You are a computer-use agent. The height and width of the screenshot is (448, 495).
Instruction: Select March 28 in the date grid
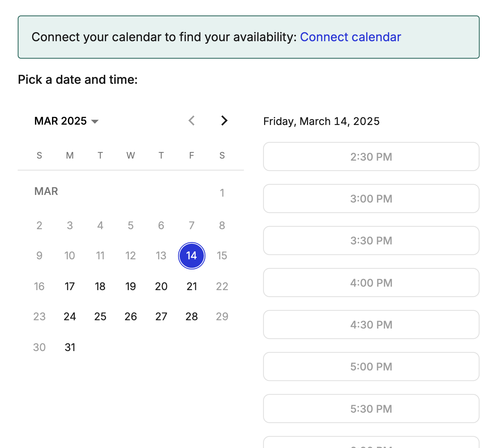coord(191,316)
